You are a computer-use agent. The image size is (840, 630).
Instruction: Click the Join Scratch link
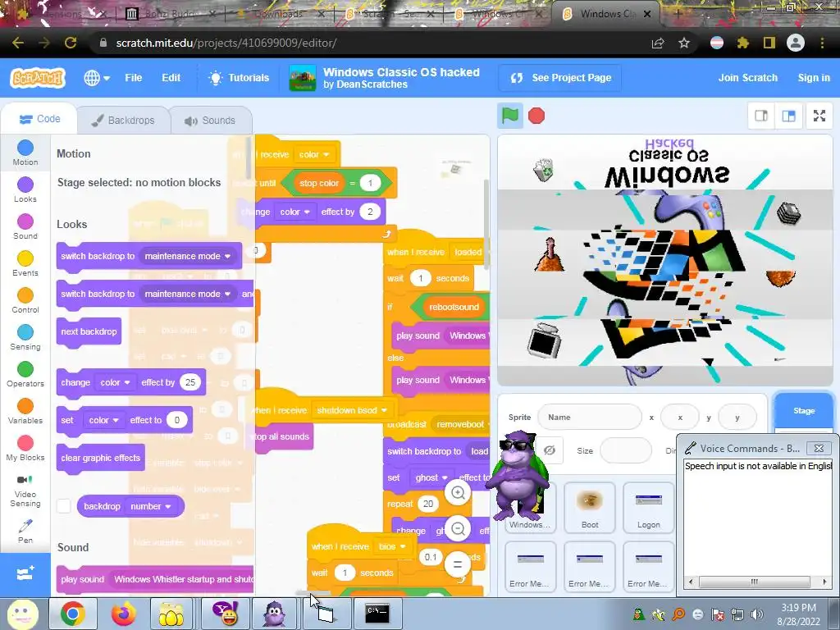[x=748, y=78]
